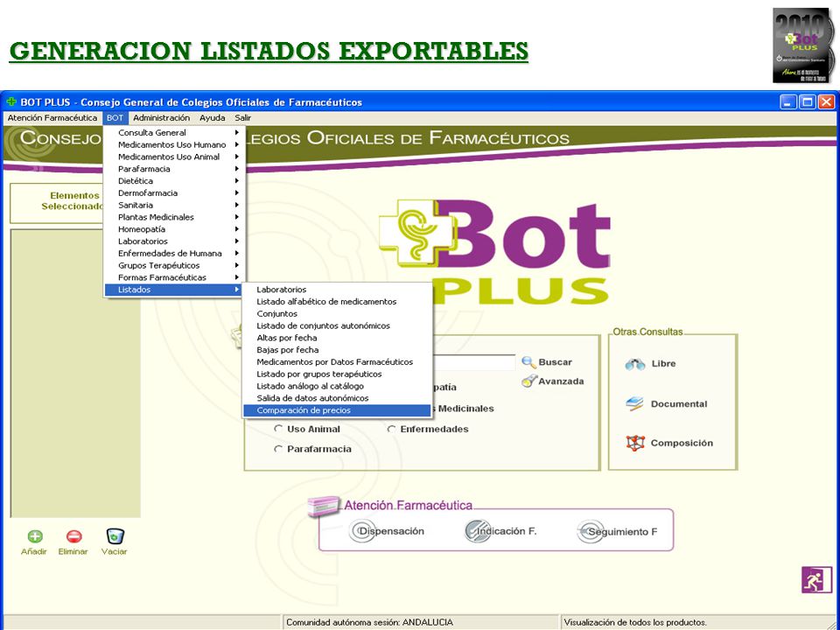This screenshot has height=630, width=840.
Task: Click the Avanzada flashlight icon
Action: [528, 381]
